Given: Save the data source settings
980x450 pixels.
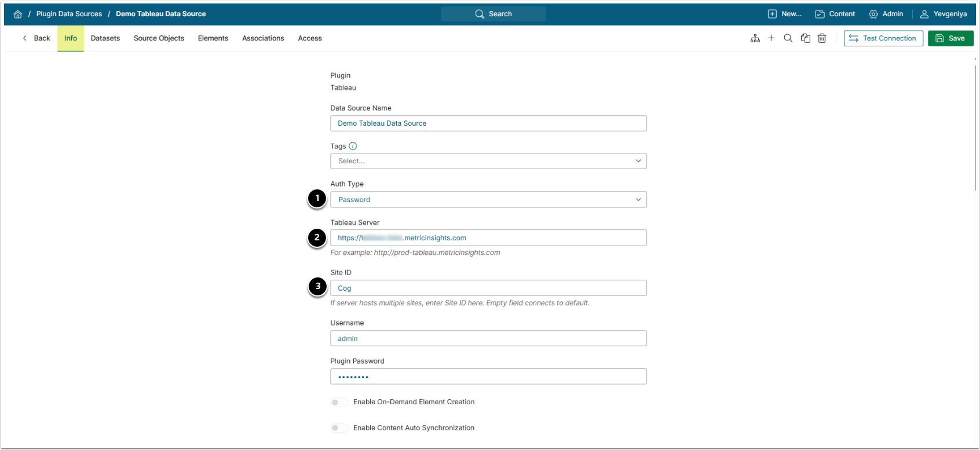Looking at the screenshot, I should (950, 38).
